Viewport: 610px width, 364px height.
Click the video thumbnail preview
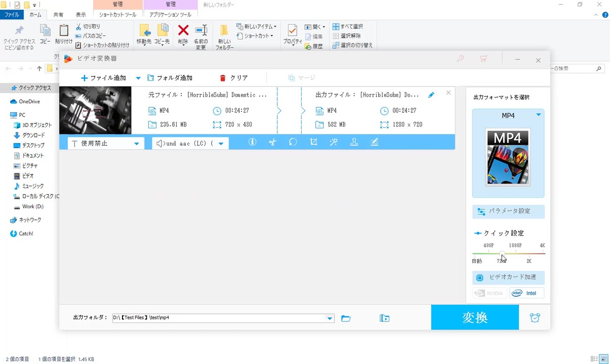point(95,110)
